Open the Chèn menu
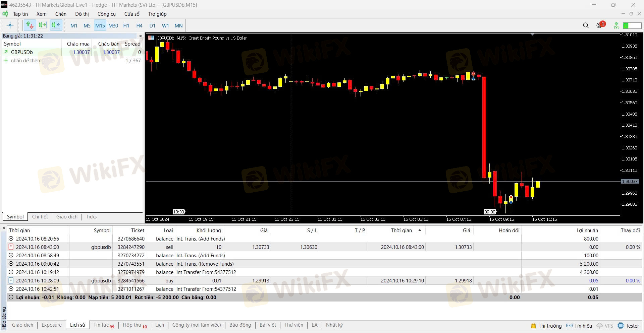The height and width of the screenshot is (333, 644). (61, 14)
